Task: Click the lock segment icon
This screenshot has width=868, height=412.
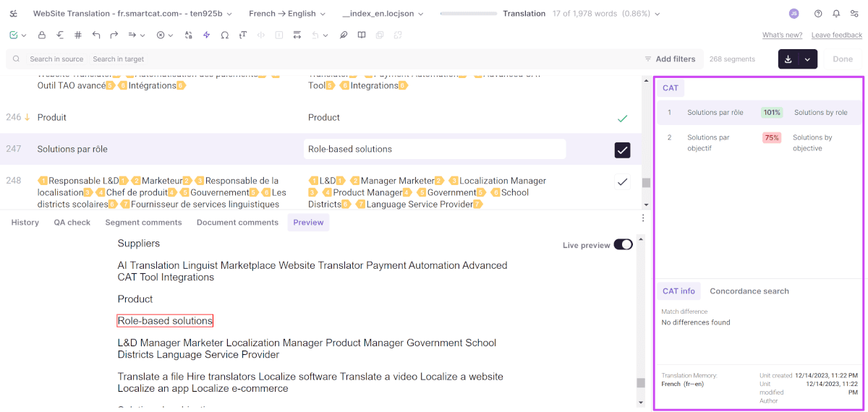Action: pos(42,35)
